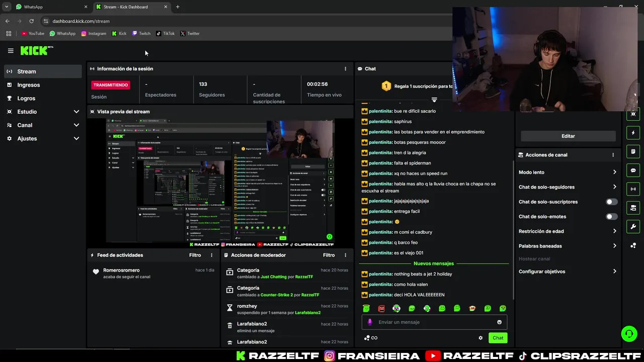Viewport: 644px width, 362px height.
Task: Click the notes widget icon in right rail
Action: point(633,152)
